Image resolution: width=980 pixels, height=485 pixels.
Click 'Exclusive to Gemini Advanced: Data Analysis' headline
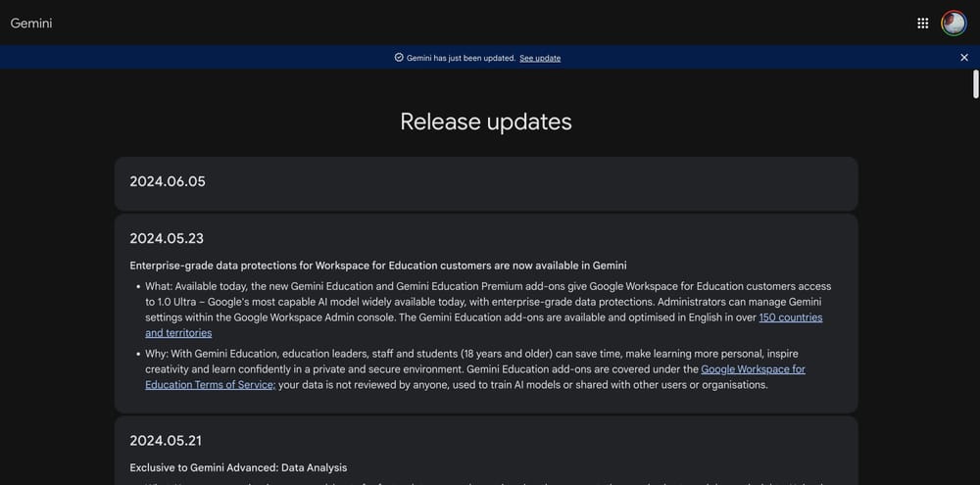[x=238, y=468]
